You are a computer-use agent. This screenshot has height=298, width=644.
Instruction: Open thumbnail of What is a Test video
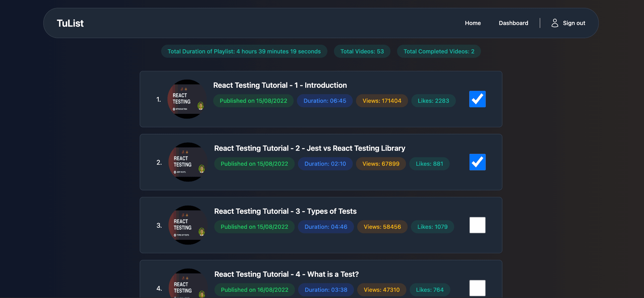(x=188, y=283)
